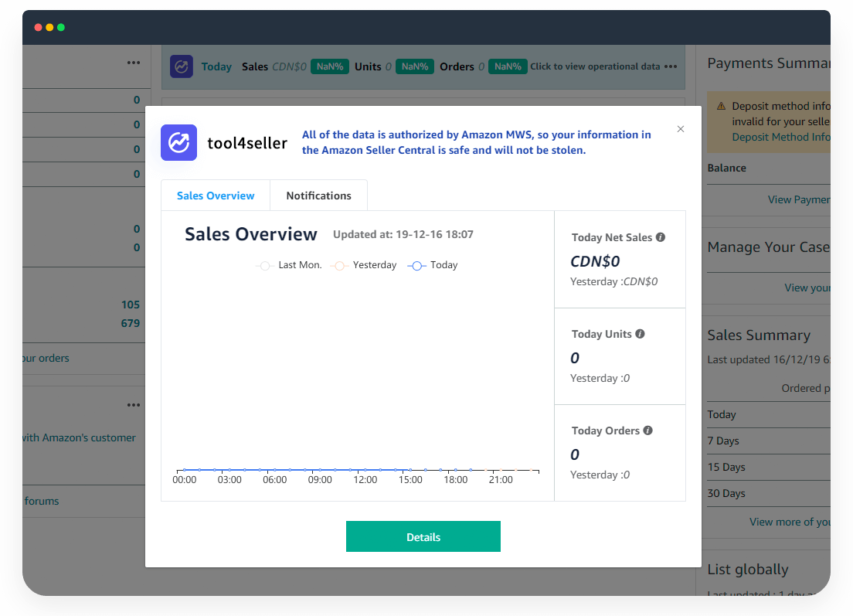The image size is (853, 616).
Task: Click the Today row in Sales Summary
Action: point(769,414)
